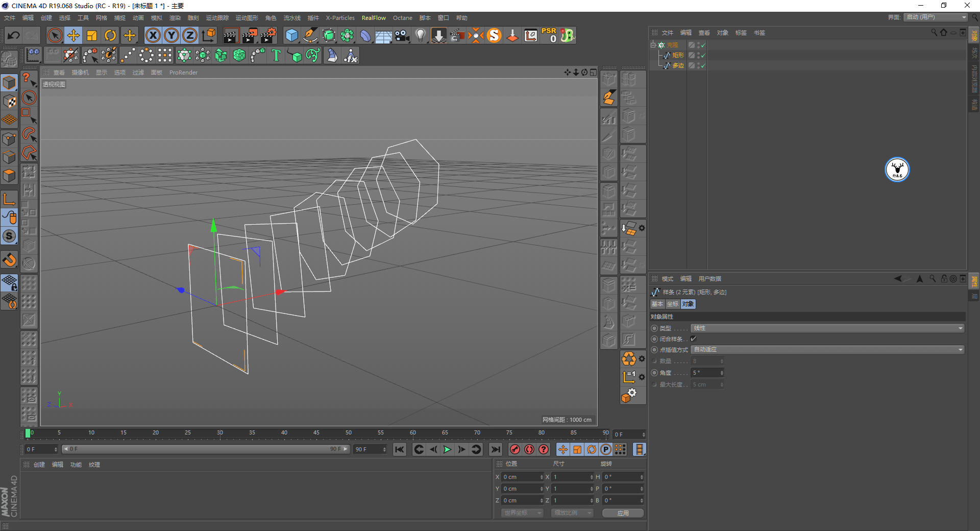The height and width of the screenshot is (531, 980).
Task: Click the green timeline playhead at frame 0
Action: 28,433
